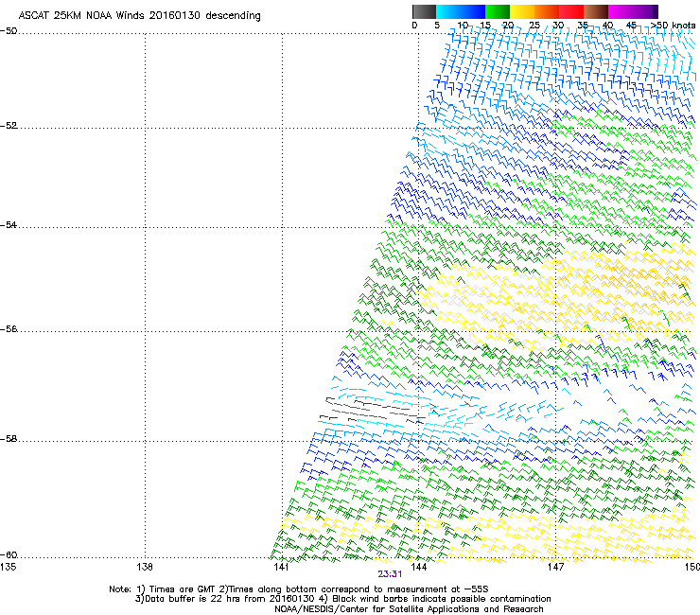700x615 pixels.
Task: Click the '>50 knots' legend label
Action: pyautogui.click(x=673, y=26)
